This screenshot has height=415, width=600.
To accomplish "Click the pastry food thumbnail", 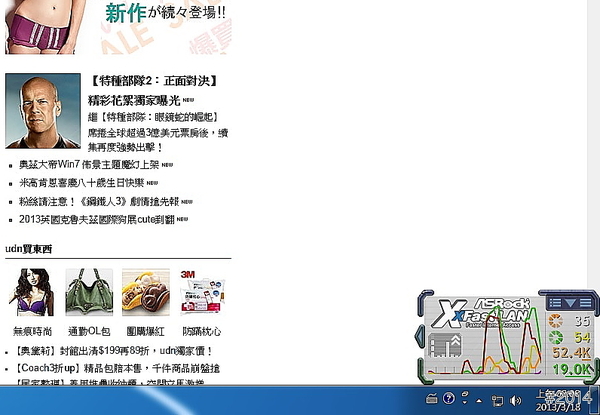I will click(146, 292).
